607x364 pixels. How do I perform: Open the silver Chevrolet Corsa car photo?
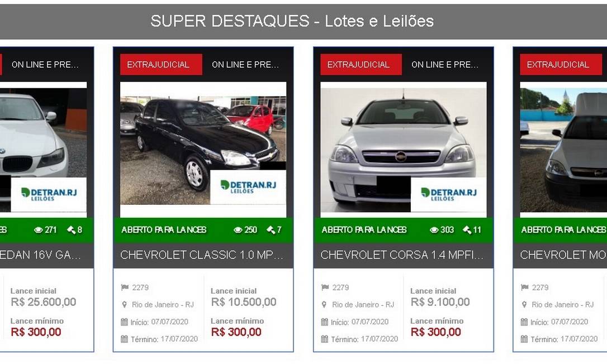coord(404,149)
